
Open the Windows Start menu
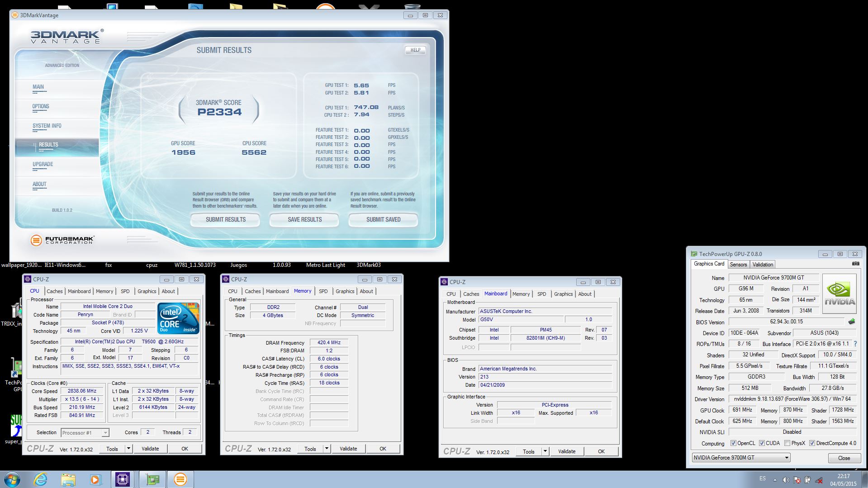pos(12,479)
